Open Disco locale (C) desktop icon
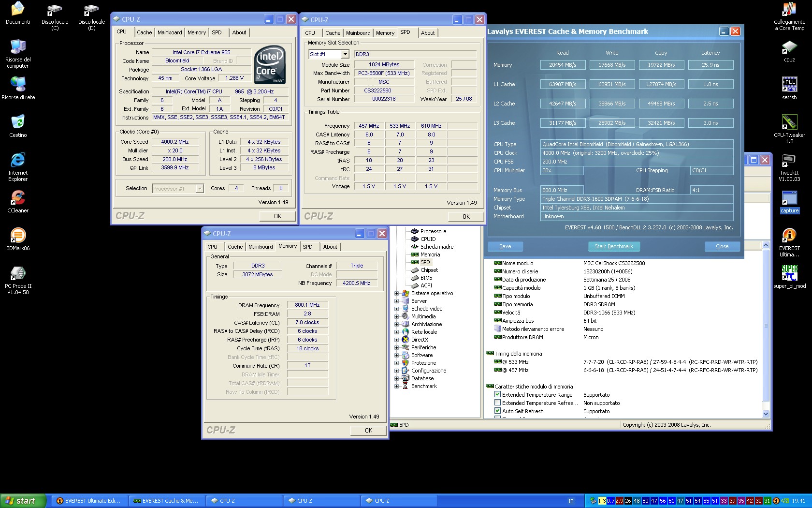 tap(55, 16)
